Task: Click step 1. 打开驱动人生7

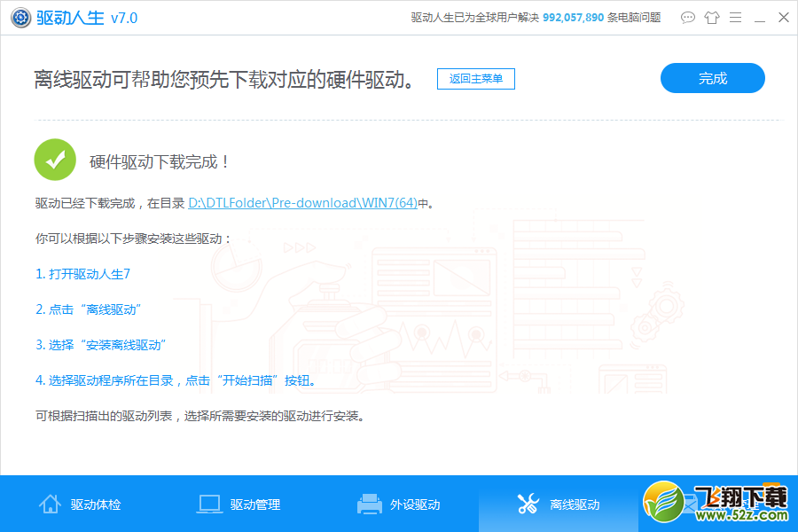Action: 82,274
